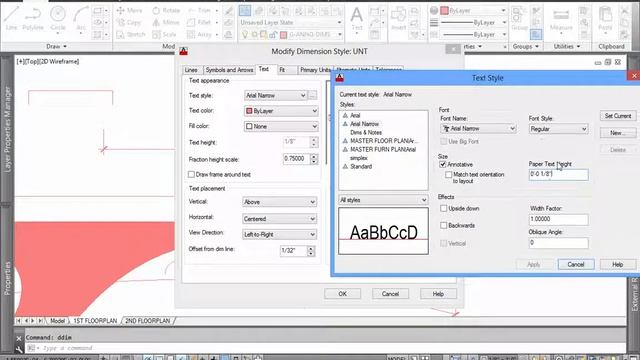This screenshot has height=360, width=640.
Task: Close the command line with X icon
Action: tap(19, 338)
